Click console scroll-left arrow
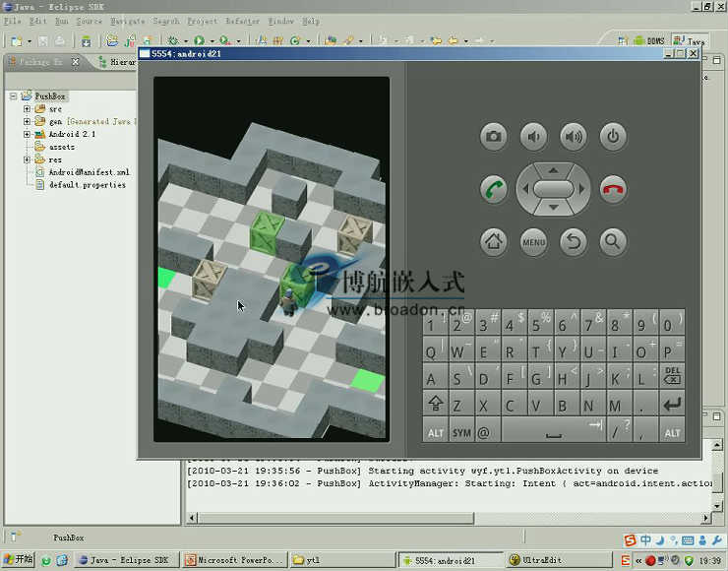This screenshot has height=571, width=728. [x=192, y=518]
